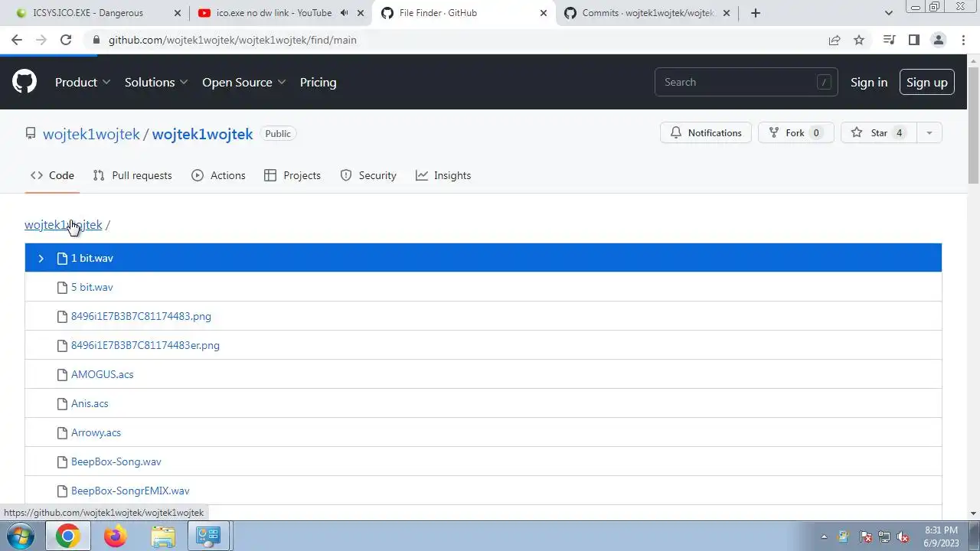The height and width of the screenshot is (551, 980).
Task: Click the Chrome profile avatar icon
Action: pyautogui.click(x=938, y=40)
